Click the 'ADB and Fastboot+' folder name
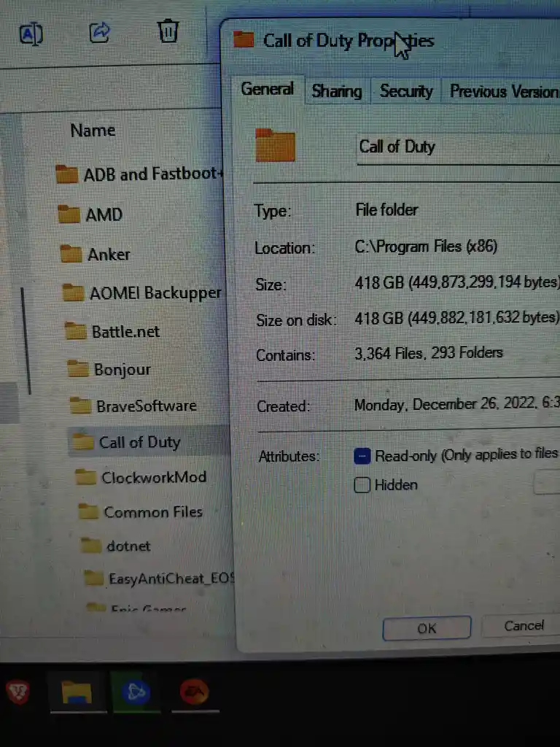Viewport: 560px width, 747px height. coord(153,174)
